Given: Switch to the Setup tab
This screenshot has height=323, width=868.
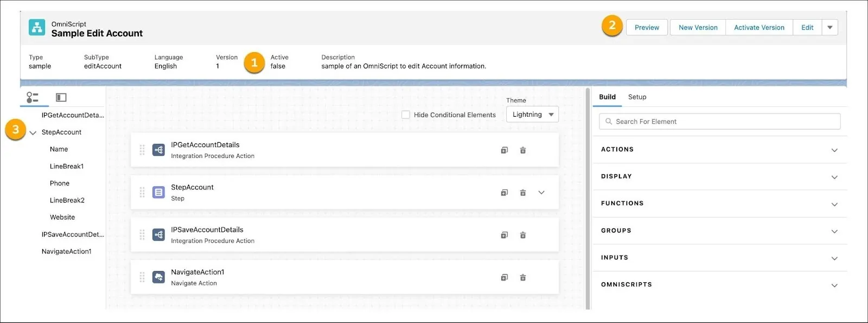Looking at the screenshot, I should (x=637, y=97).
